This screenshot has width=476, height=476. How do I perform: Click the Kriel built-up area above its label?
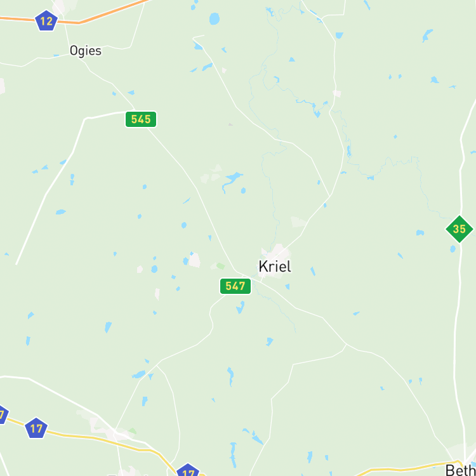[277, 252]
